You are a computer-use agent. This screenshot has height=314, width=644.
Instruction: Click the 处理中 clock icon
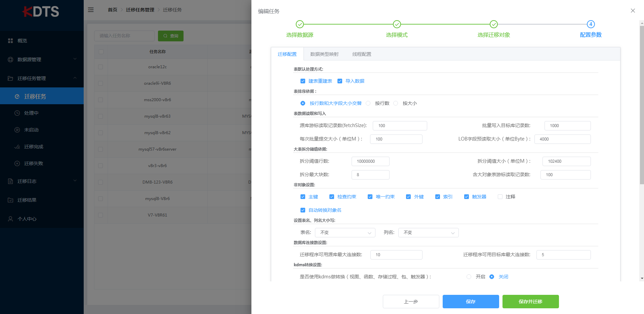[17, 113]
